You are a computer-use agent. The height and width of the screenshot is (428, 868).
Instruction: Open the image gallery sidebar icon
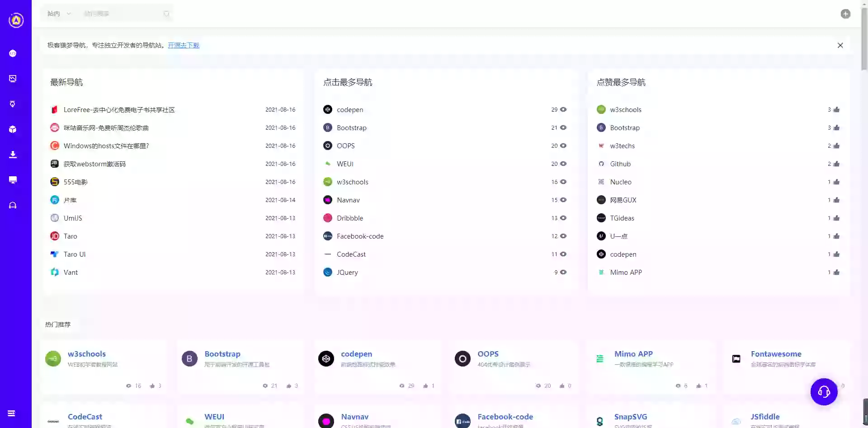click(13, 79)
